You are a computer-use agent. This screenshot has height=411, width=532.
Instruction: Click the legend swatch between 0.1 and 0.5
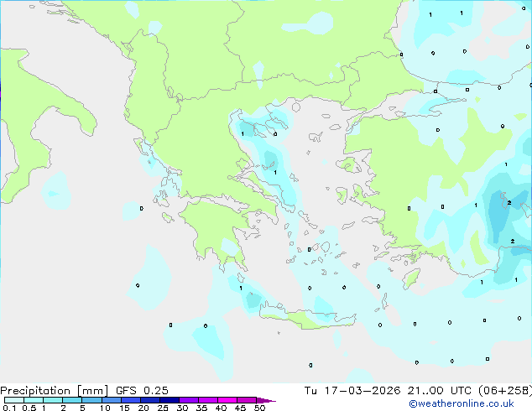click(14, 400)
